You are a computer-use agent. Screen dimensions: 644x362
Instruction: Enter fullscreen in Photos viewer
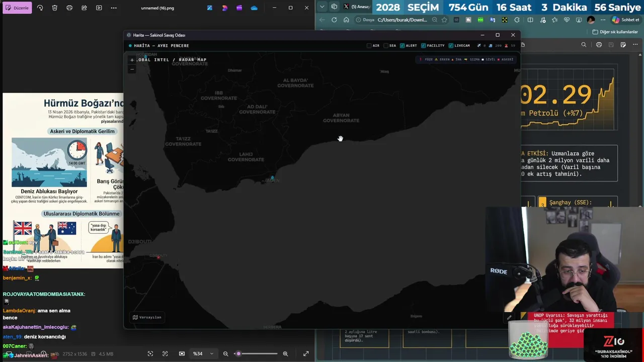click(x=305, y=354)
